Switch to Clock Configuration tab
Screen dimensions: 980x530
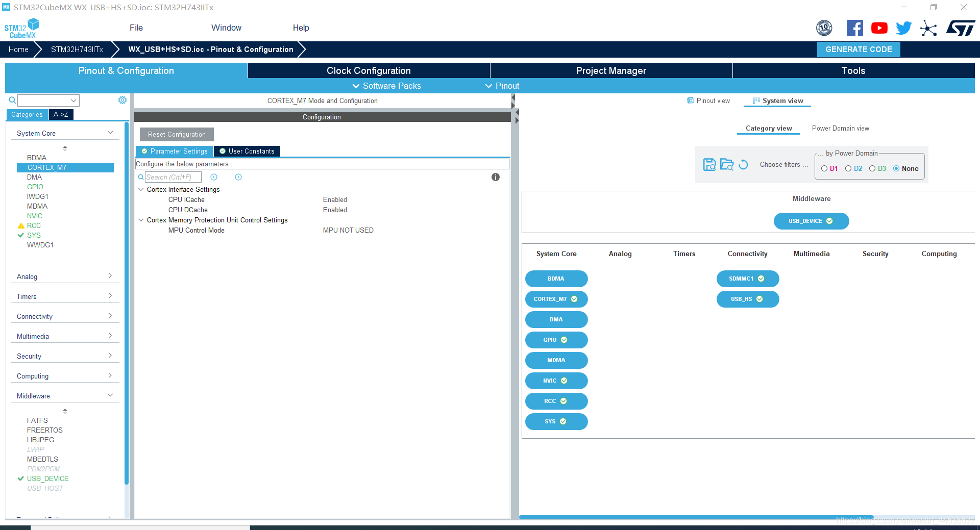[369, 70]
